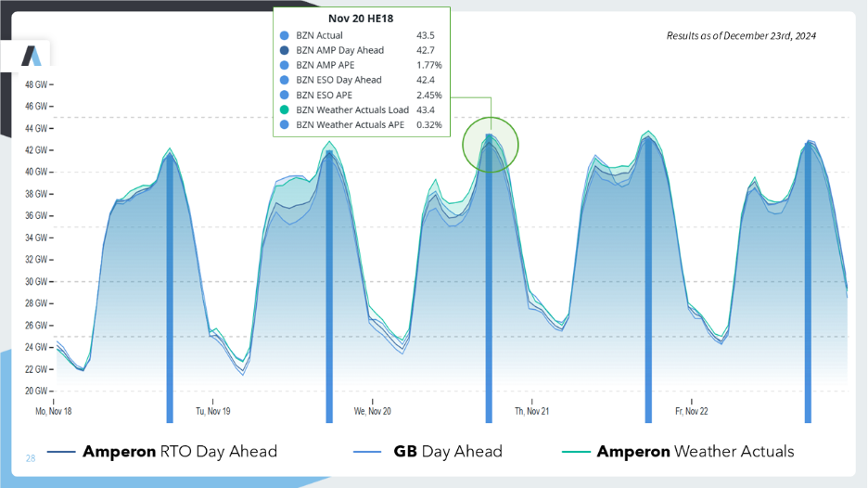Viewport: 868px width, 488px height.
Task: Click the 30 GW y-axis label
Action: 36,281
